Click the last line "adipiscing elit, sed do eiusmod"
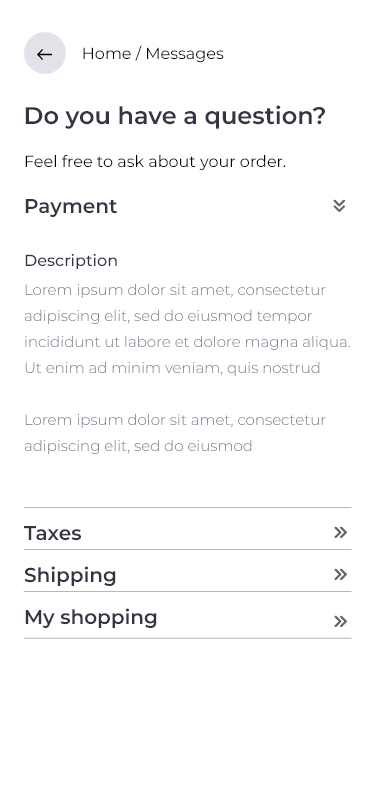This screenshot has width=375, height=812. pyautogui.click(x=138, y=446)
